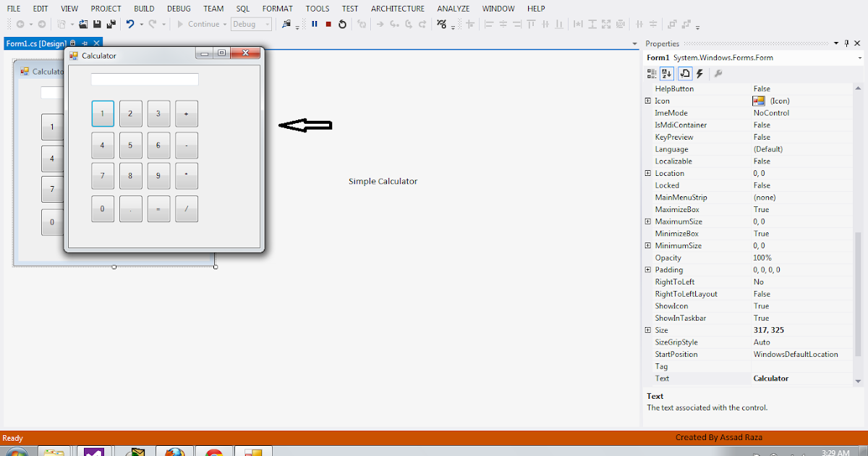Click the Restart debugging icon

click(341, 24)
